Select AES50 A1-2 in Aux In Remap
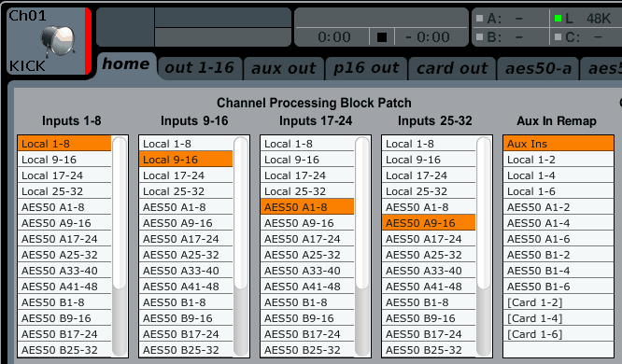The width and height of the screenshot is (622, 364). pyautogui.click(x=558, y=207)
